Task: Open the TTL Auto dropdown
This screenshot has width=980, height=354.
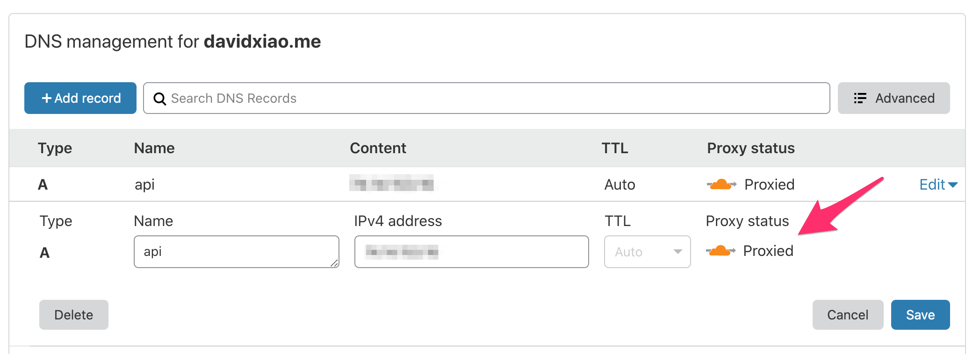Action: (647, 252)
